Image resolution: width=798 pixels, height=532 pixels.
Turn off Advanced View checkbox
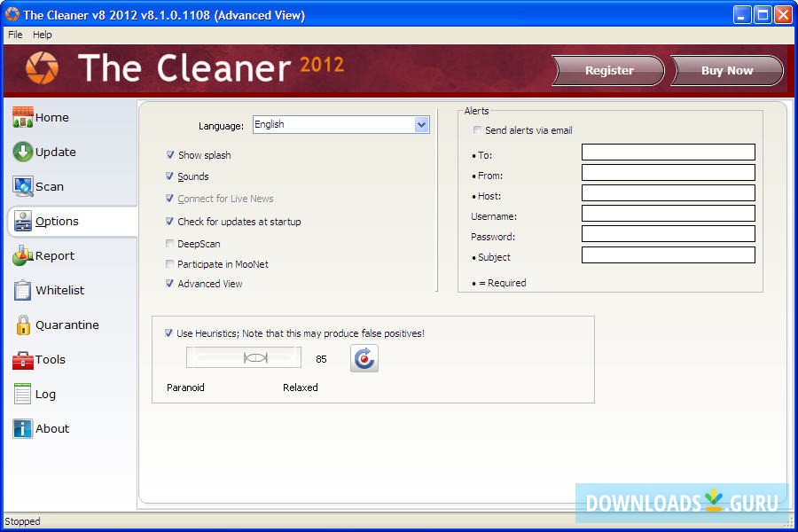coord(170,284)
